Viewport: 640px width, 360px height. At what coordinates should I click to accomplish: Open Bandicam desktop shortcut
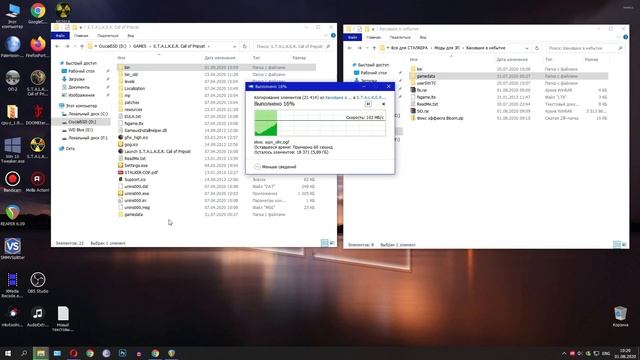[x=12, y=182]
